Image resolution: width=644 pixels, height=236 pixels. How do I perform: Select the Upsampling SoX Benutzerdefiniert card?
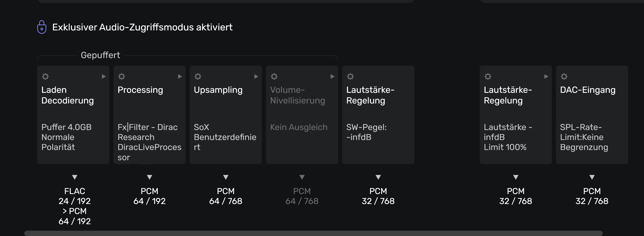point(226,115)
